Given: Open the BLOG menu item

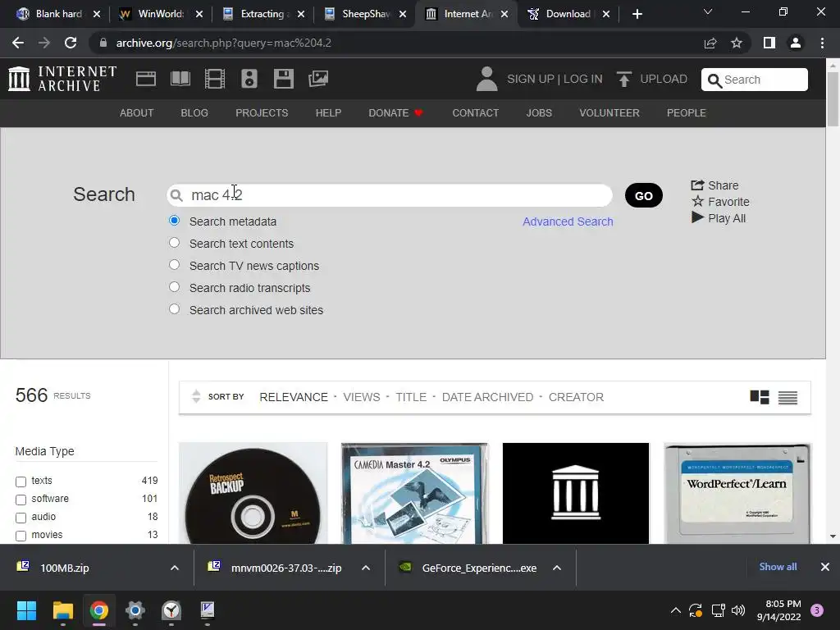Looking at the screenshot, I should (194, 113).
